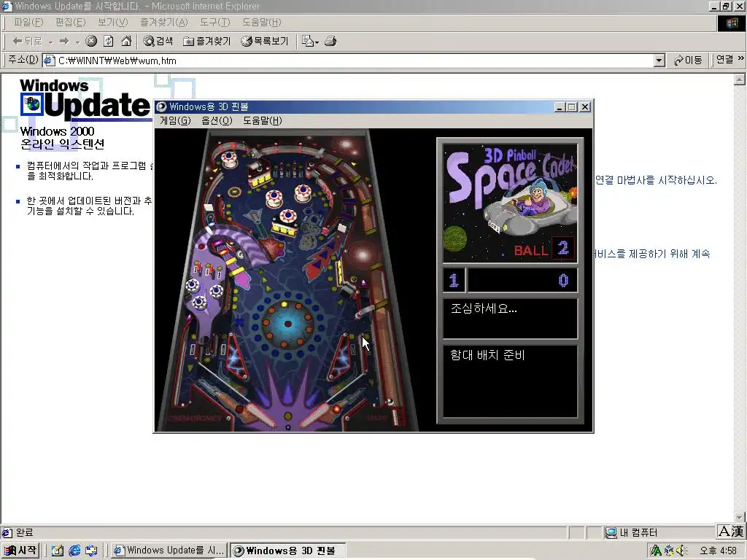Screen dimensions: 747x560
Task: Click the 3D Pinball Space Cadet artwork
Action: pos(510,203)
